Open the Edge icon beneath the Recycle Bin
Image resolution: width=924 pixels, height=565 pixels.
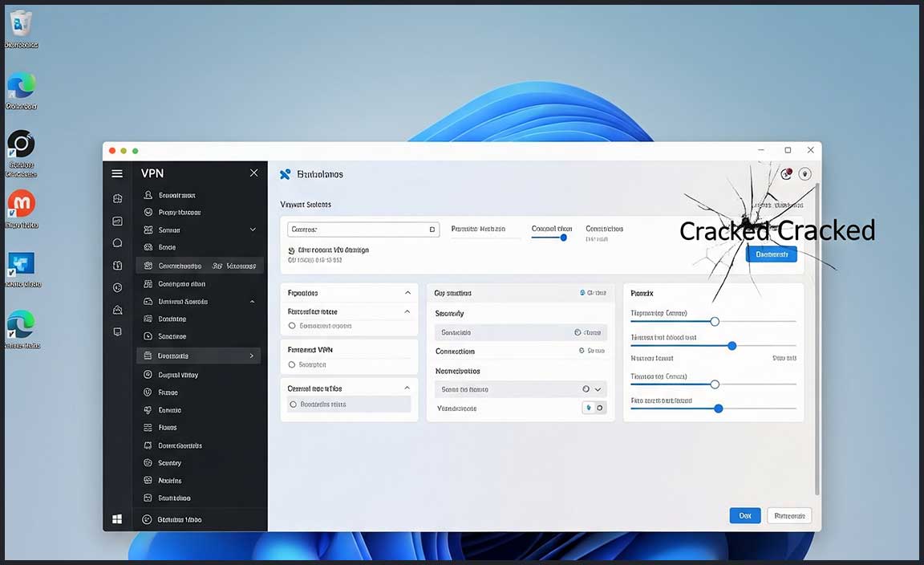pyautogui.click(x=21, y=91)
